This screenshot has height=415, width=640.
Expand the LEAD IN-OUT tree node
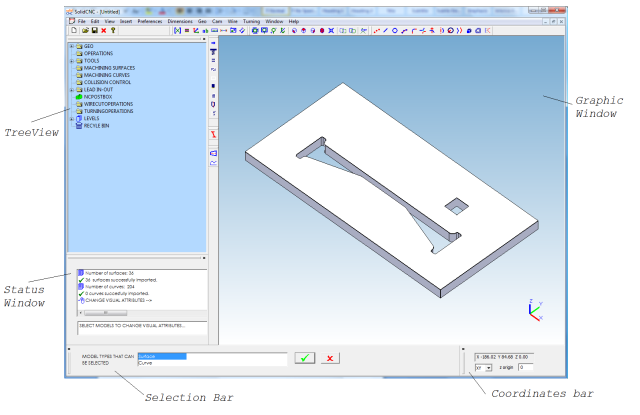click(x=70, y=88)
